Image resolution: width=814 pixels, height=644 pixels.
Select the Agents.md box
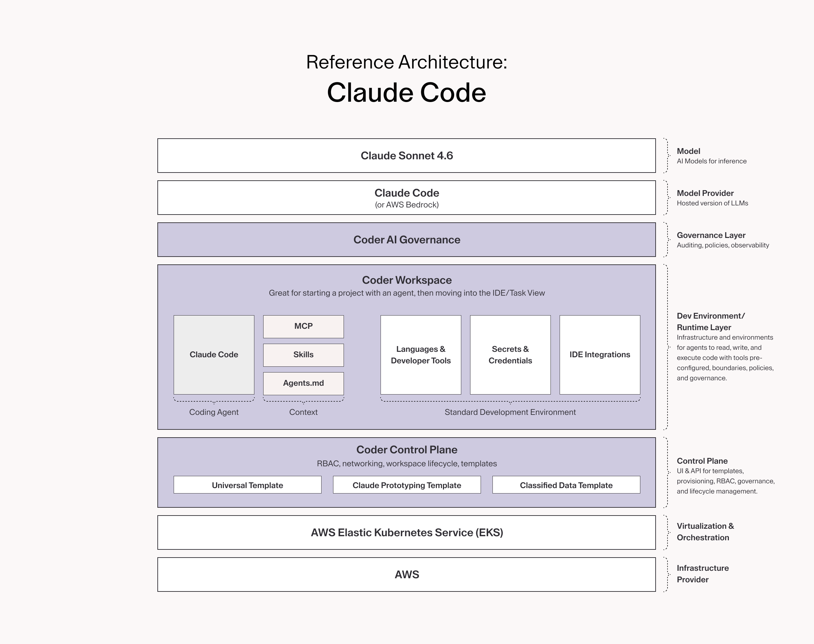click(x=303, y=383)
